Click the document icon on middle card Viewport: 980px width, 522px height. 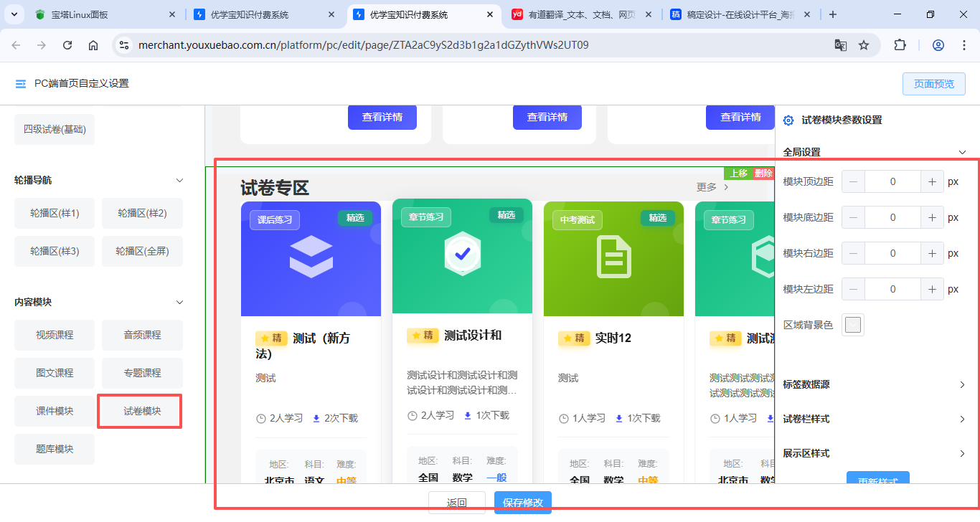click(613, 257)
